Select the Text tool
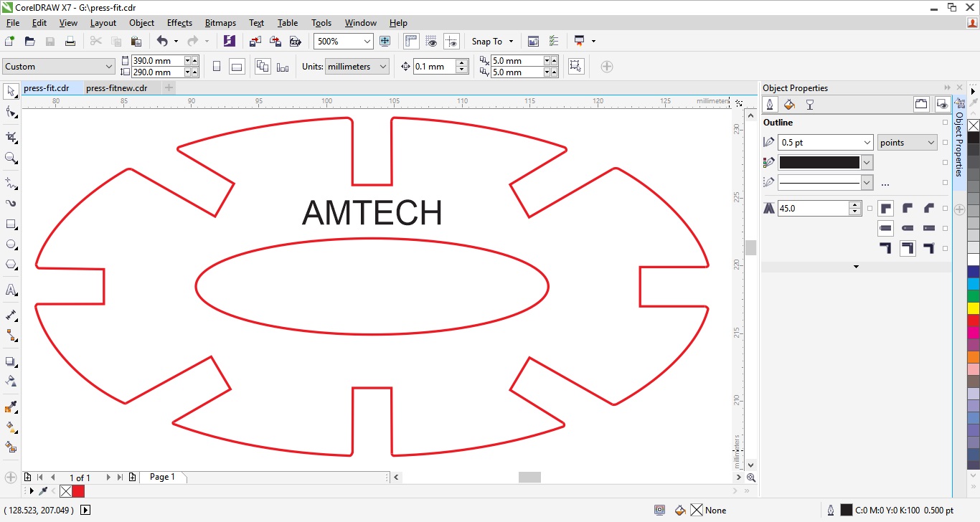This screenshot has width=980, height=522. pos(11,290)
